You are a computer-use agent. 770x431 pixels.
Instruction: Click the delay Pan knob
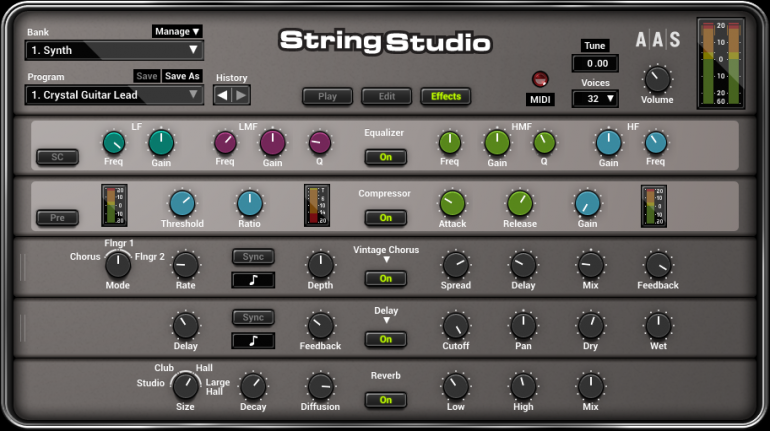point(523,325)
